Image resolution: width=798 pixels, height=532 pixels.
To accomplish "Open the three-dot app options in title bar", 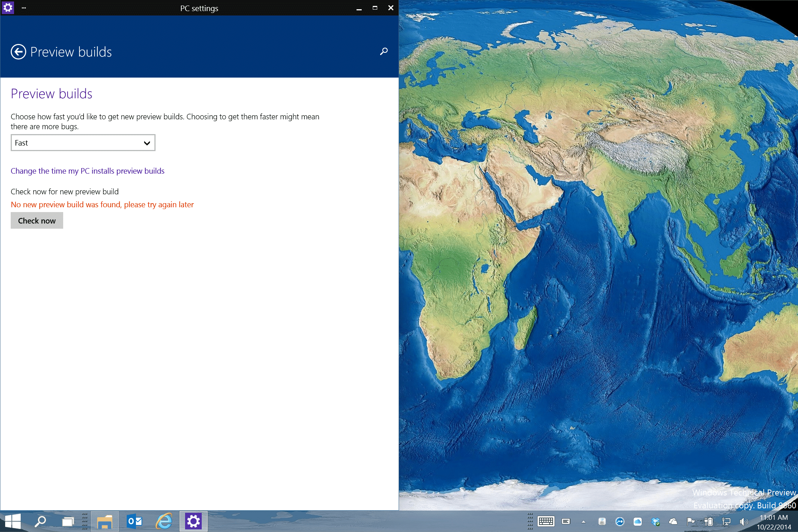I will tap(24, 7).
